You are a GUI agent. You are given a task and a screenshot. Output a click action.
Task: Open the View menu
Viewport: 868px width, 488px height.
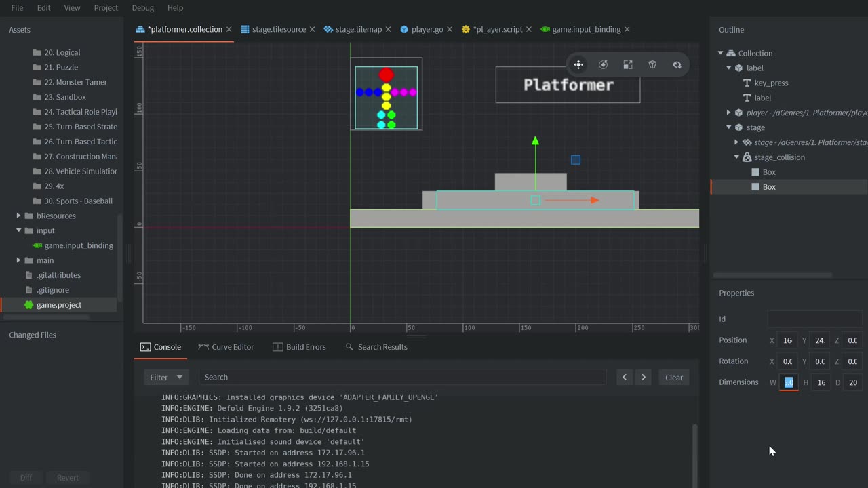coord(72,8)
